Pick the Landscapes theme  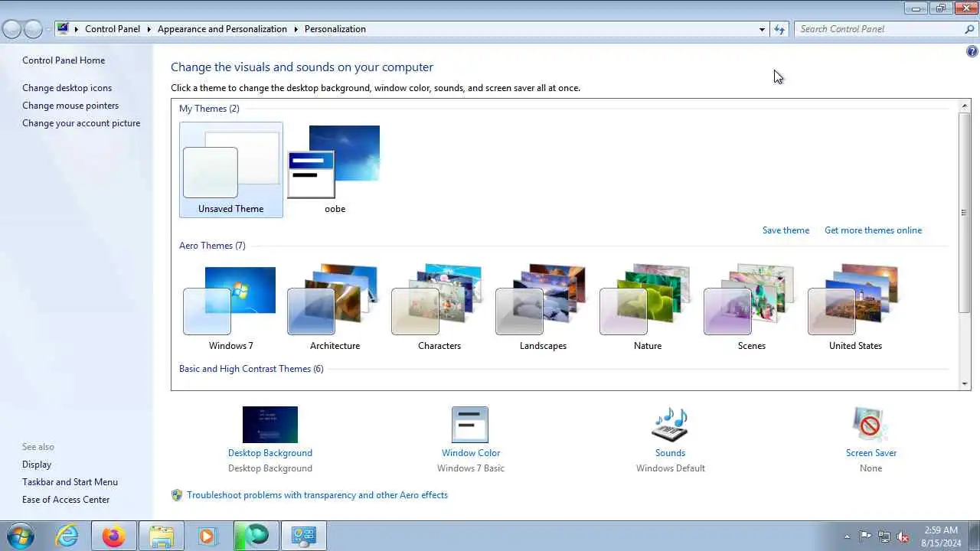(x=543, y=308)
